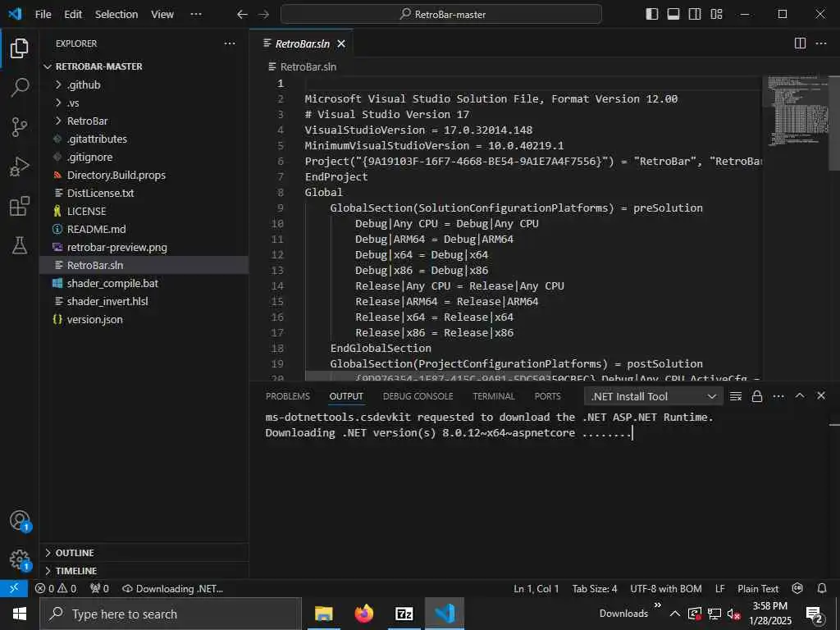Screen dimensions: 840x630
Task: Toggle output auto-scroll lock
Action: pos(757,396)
